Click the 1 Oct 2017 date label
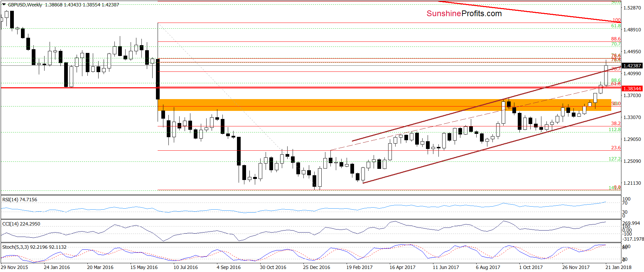 (x=531, y=267)
